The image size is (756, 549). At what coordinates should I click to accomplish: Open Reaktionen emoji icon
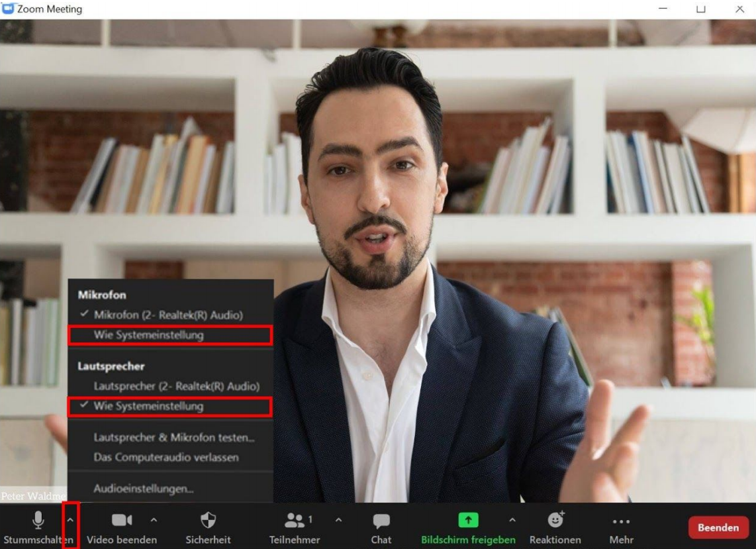pos(555,521)
